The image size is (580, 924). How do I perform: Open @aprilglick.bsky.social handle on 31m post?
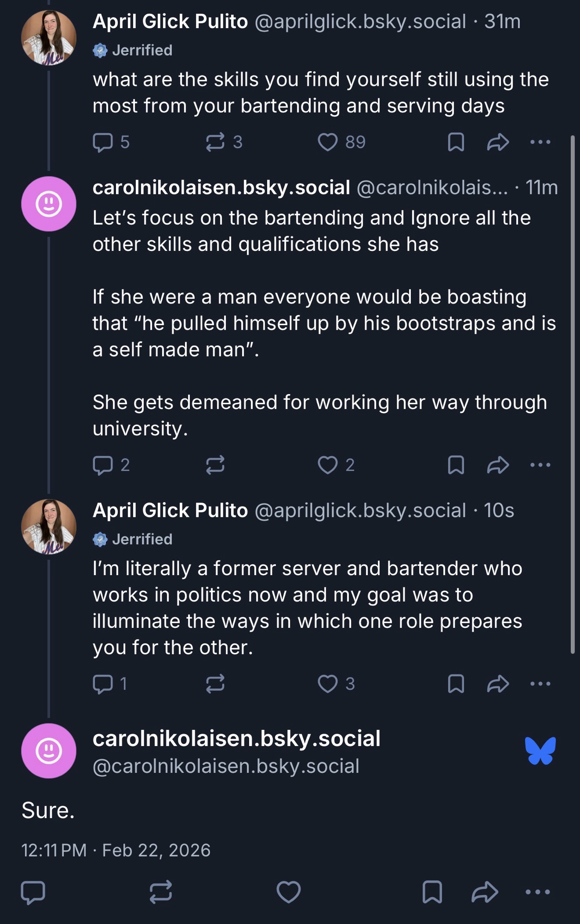click(x=360, y=21)
